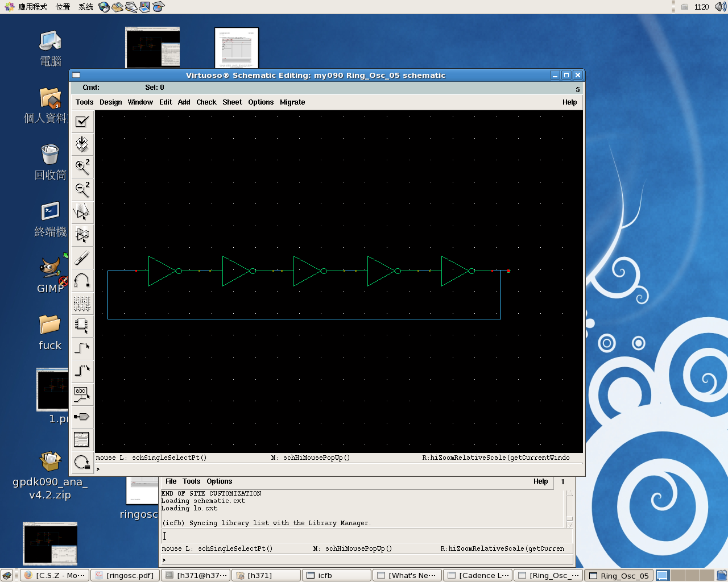This screenshot has height=582, width=728.
Task: Switch to the Ring_Osc_05 taskbar window
Action: [x=619, y=575]
